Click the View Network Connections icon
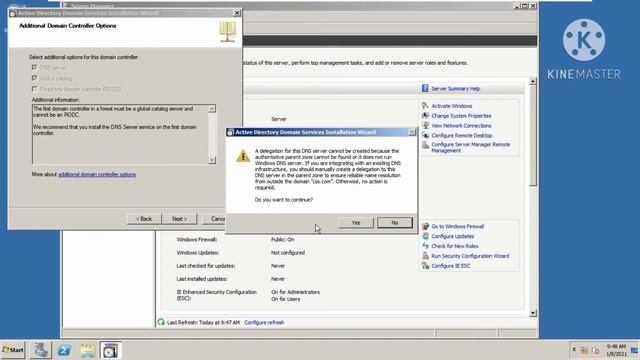 click(425, 125)
